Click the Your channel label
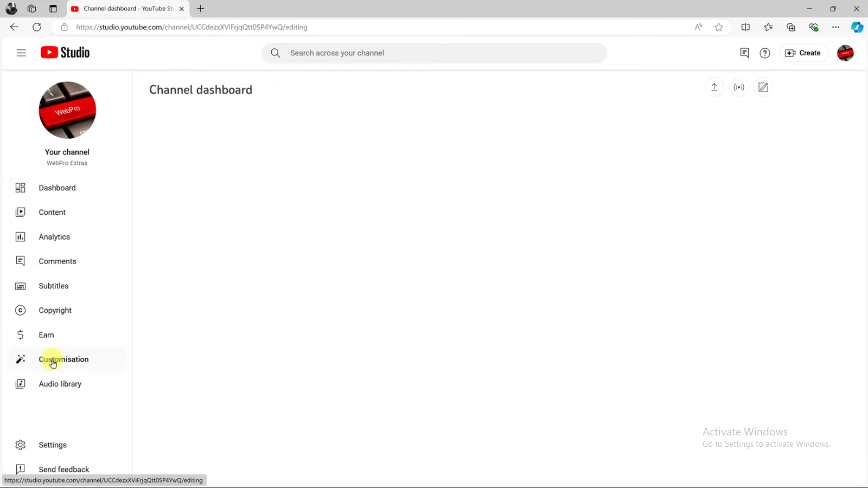Image resolution: width=868 pixels, height=488 pixels. pos(67,152)
